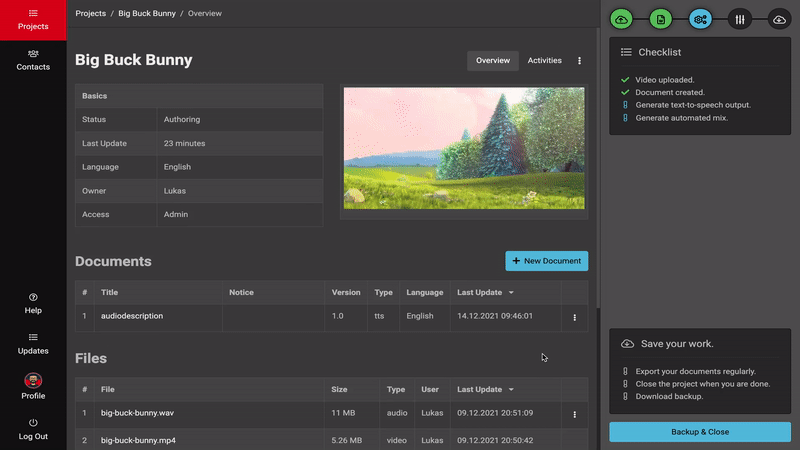Click the Lukas owner value in Basics
The width and height of the screenshot is (800, 450).
click(x=174, y=191)
